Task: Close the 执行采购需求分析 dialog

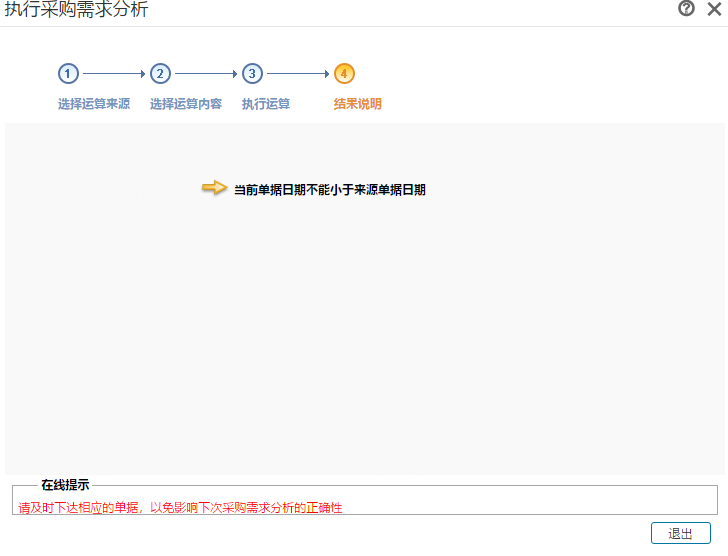Action: (714, 9)
